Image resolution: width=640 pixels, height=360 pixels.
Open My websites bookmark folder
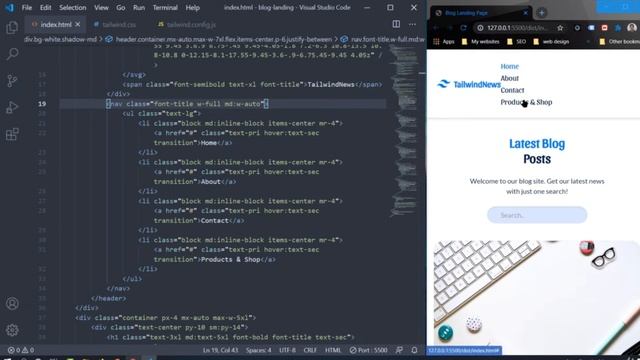480,41
